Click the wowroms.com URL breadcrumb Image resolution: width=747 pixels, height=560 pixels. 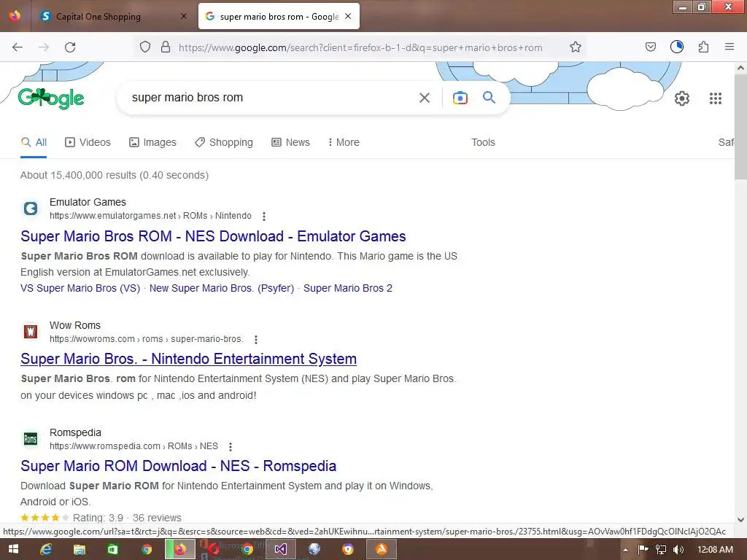[146, 339]
